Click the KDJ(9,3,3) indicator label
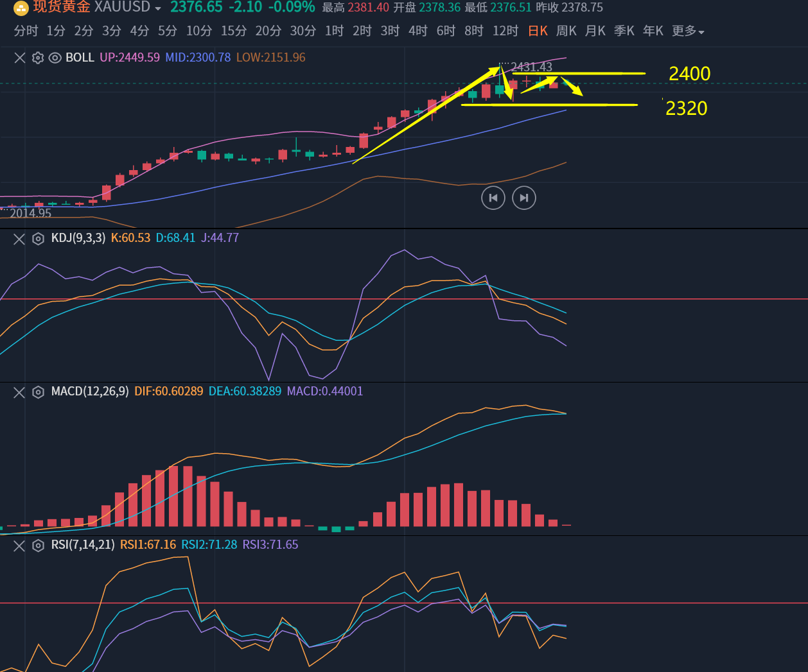The width and height of the screenshot is (808, 672). [78, 238]
